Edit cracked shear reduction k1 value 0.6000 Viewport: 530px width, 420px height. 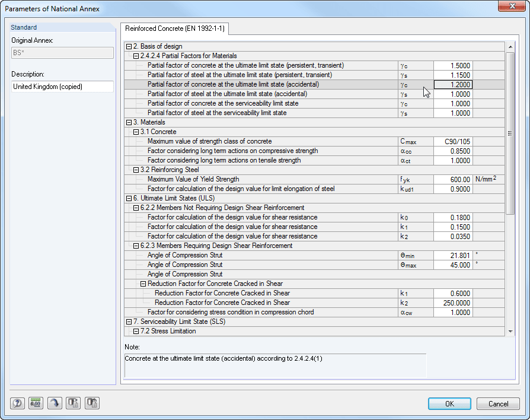(x=453, y=293)
